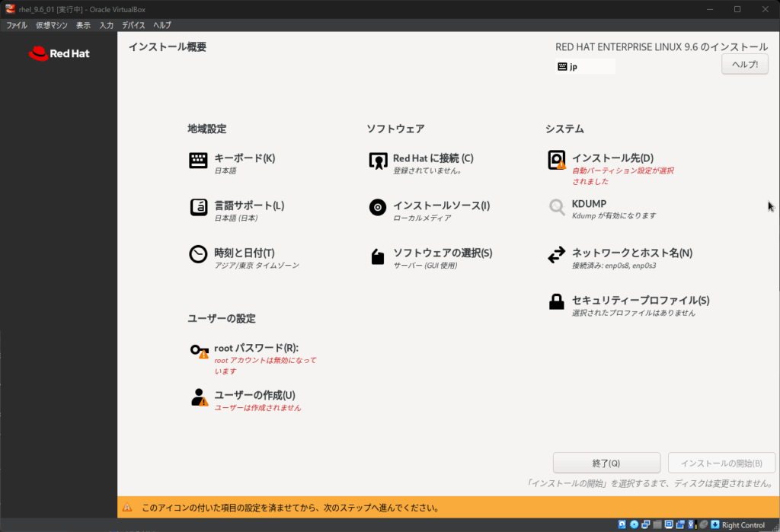780x532 pixels.
Task: Open the 表示 menu
Action: pyautogui.click(x=83, y=25)
